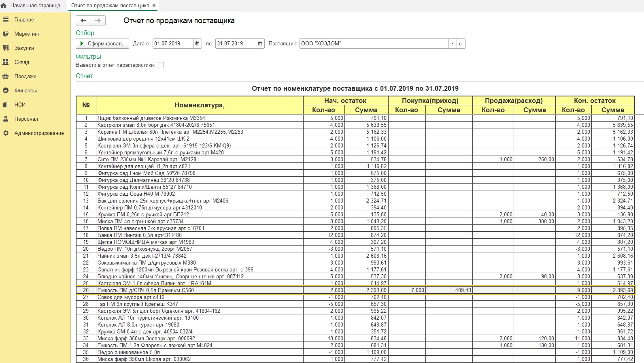Image resolution: width=644 pixels, height=363 pixels.
Task: Open the selected supplier ООО ХОЗДОМ card
Action: pos(461,43)
